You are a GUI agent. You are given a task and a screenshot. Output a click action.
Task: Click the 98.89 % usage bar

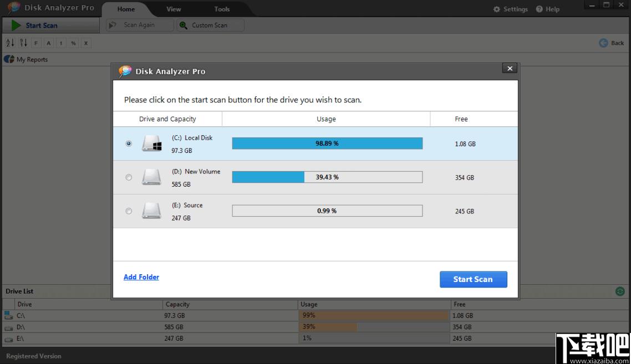pyautogui.click(x=327, y=143)
